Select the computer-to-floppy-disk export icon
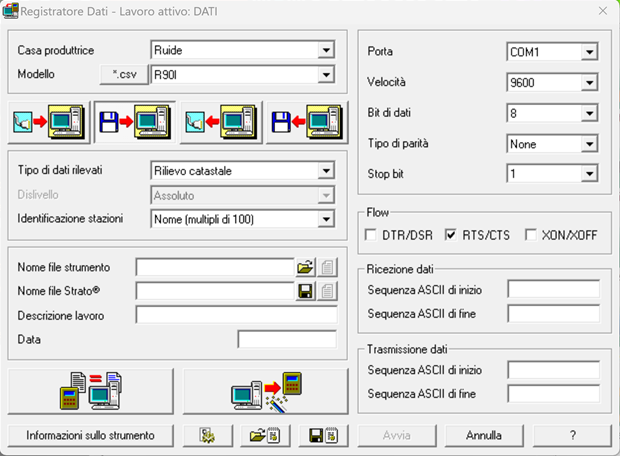Image resolution: width=620 pixels, height=456 pixels. coord(306,123)
